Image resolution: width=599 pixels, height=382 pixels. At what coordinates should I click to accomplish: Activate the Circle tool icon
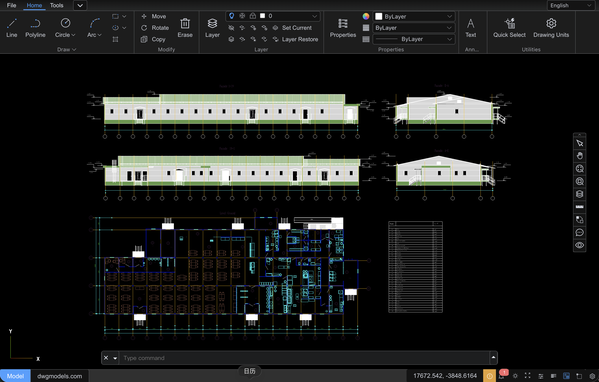[x=65, y=23]
